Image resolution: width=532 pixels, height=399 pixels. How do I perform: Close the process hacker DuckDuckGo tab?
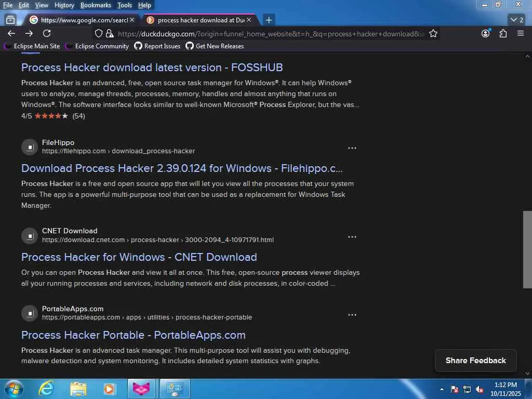249,20
